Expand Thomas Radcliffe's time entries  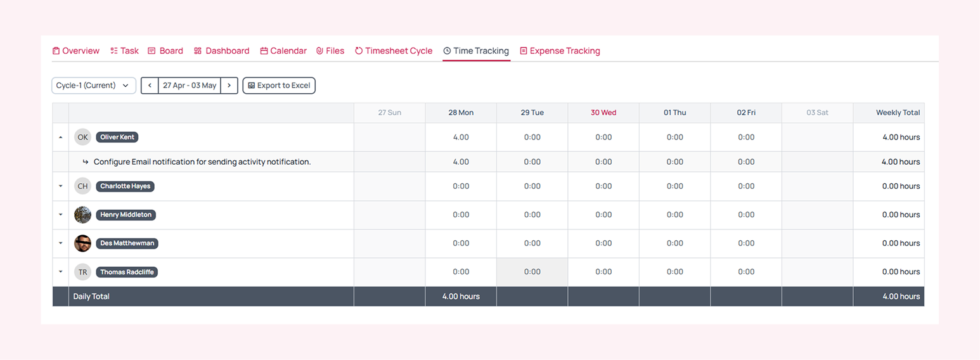tap(61, 272)
